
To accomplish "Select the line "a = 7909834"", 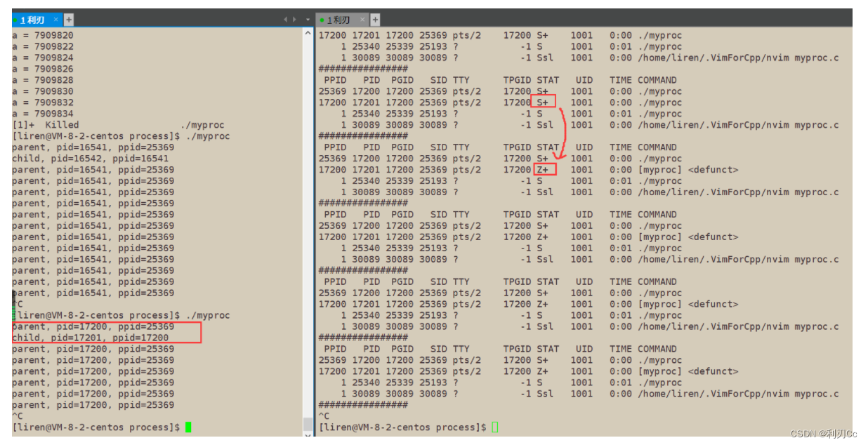I will [43, 114].
